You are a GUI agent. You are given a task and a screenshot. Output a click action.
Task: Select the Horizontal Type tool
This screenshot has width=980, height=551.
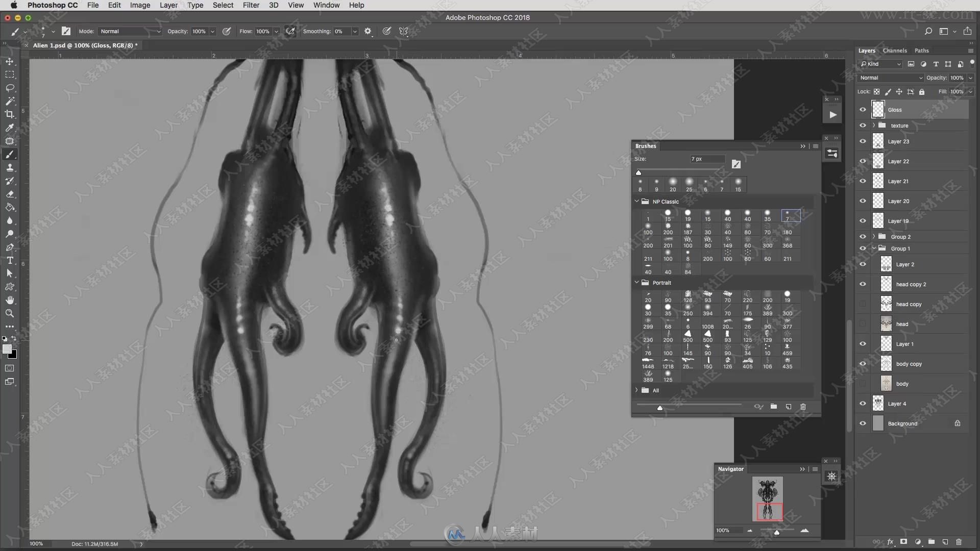(x=10, y=260)
